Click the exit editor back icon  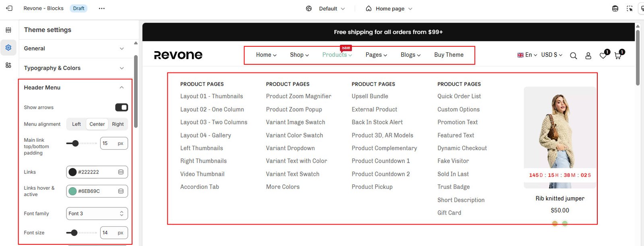click(x=9, y=8)
